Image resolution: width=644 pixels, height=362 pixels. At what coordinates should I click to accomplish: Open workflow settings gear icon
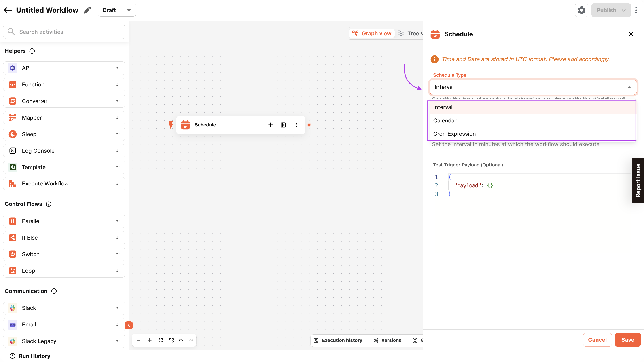coord(582,10)
